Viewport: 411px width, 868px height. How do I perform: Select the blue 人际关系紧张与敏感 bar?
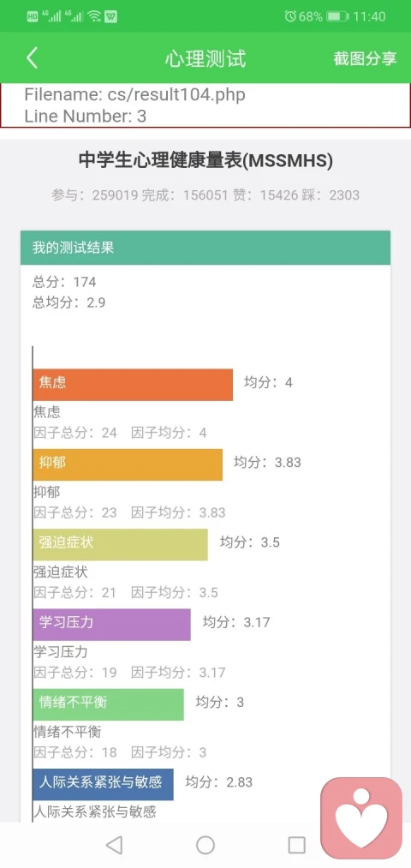[x=104, y=784]
